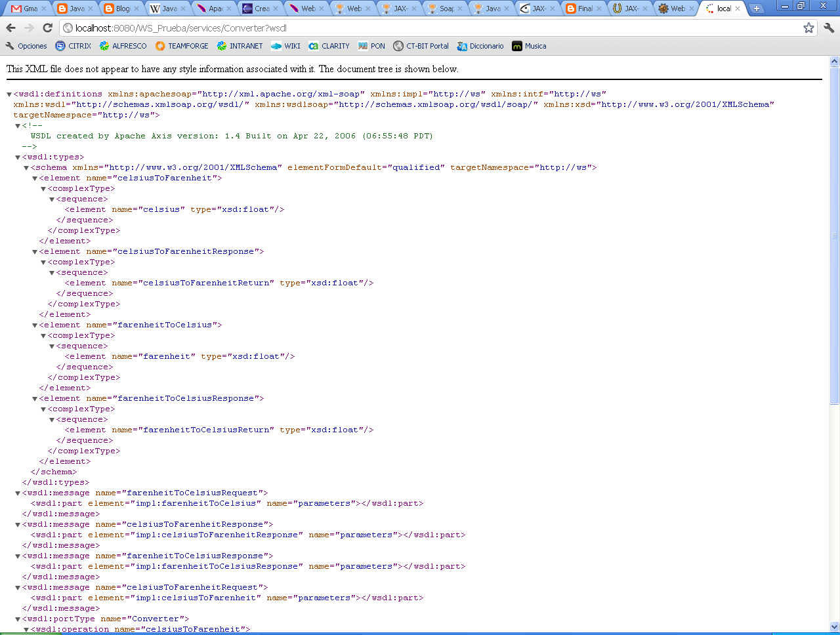Close the active local tab
Screen dimensions: 840x635
(x=738, y=9)
